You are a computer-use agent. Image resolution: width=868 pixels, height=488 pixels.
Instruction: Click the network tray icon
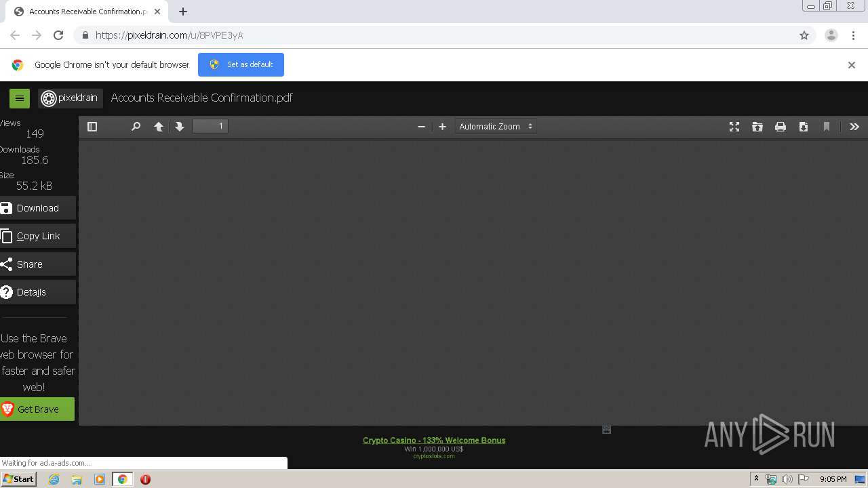771,479
